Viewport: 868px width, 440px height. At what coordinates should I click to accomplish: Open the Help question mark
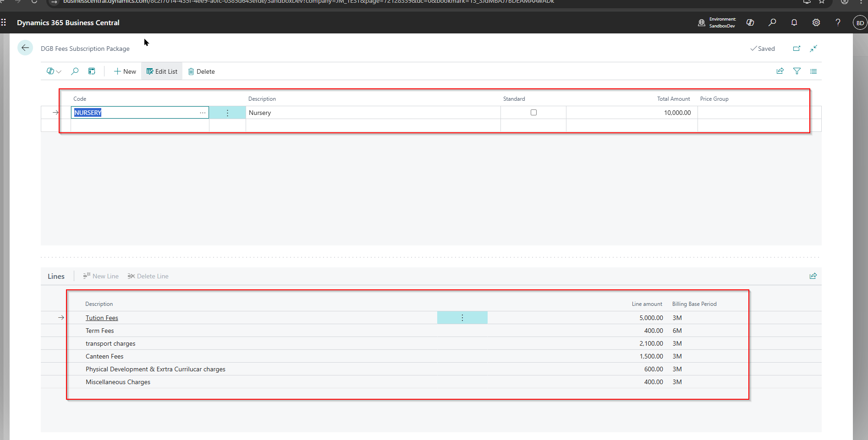tap(838, 22)
